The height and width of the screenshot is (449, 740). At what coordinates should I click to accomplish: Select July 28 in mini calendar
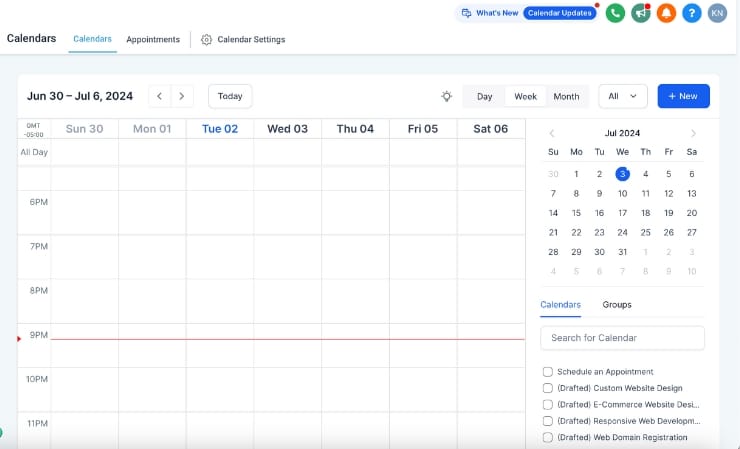coord(553,252)
